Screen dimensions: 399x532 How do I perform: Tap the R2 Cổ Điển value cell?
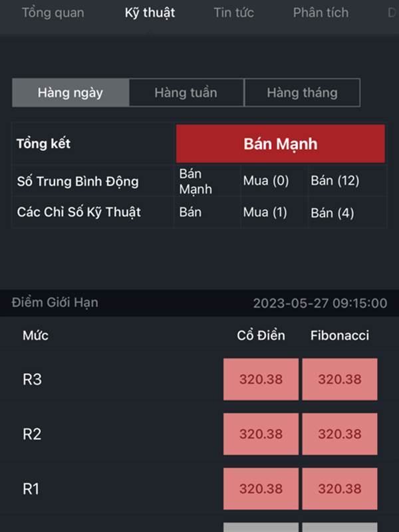coord(261,434)
